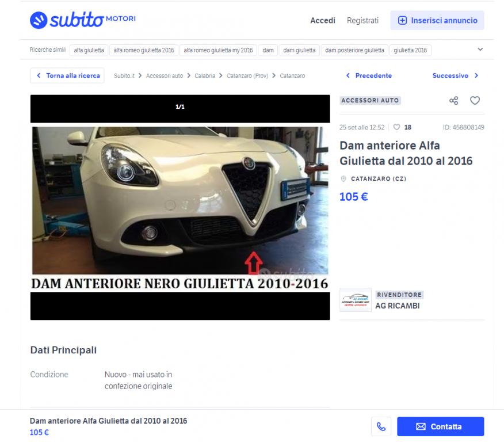Pick the 'dam' similar search chip
Screen dimensions: 504x442
[268, 50]
